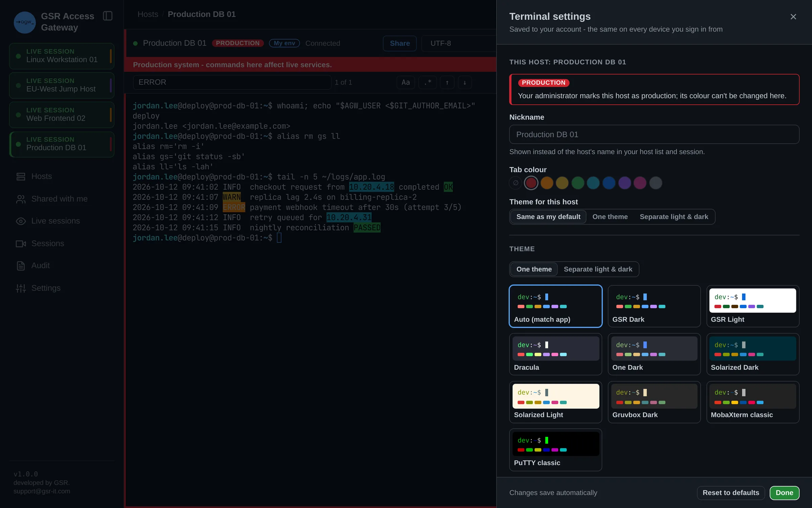The image size is (812, 508).
Task: Switch to Production DB 01 live session
Action: [x=62, y=144]
